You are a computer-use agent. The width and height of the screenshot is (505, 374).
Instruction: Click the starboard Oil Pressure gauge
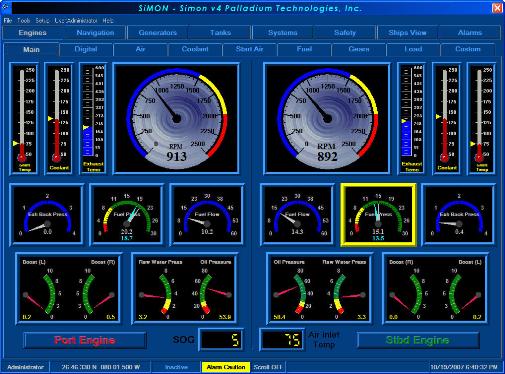click(292, 289)
